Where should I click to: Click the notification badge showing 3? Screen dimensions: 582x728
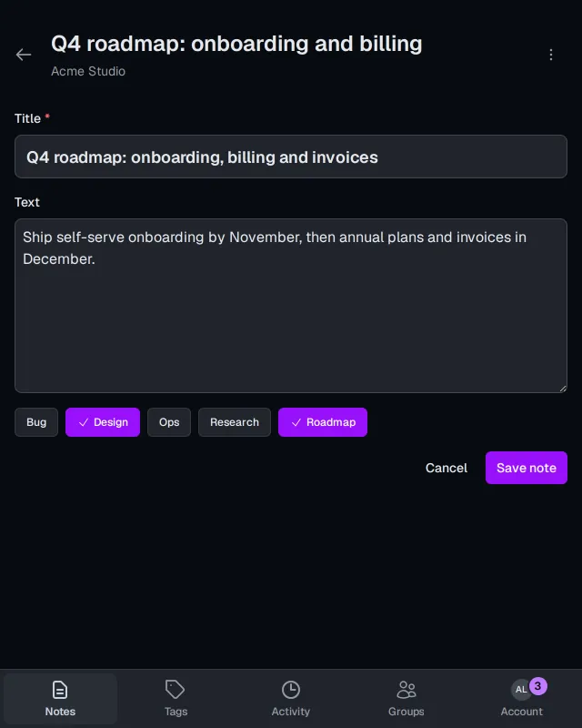click(538, 686)
